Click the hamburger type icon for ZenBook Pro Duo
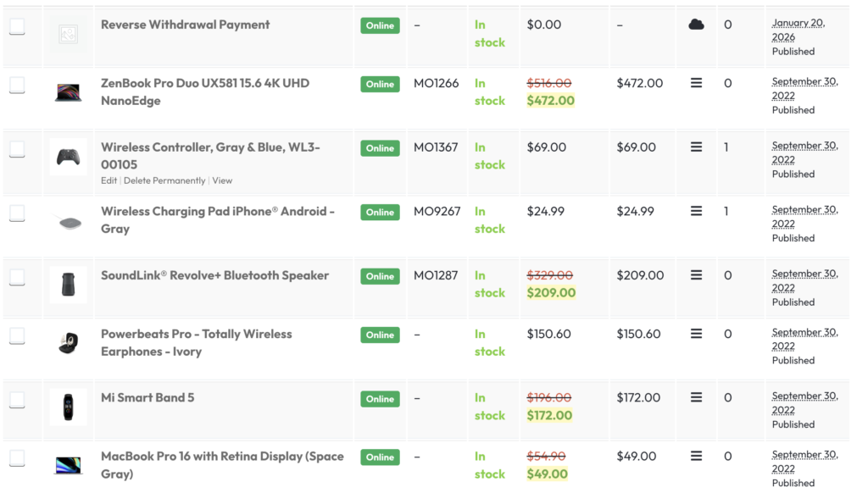Image resolution: width=868 pixels, height=493 pixels. pos(696,83)
